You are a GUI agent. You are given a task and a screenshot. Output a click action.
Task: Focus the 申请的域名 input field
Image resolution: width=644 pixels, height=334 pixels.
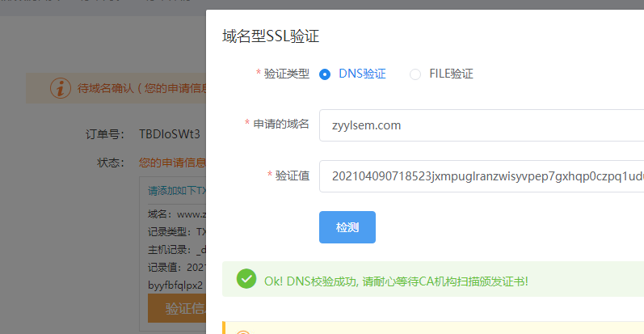pyautogui.click(x=481, y=125)
